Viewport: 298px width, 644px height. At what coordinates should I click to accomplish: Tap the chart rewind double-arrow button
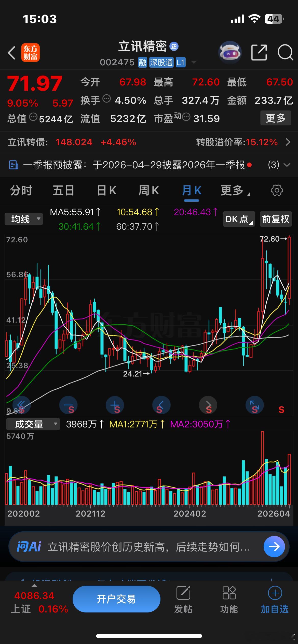(x=21, y=405)
